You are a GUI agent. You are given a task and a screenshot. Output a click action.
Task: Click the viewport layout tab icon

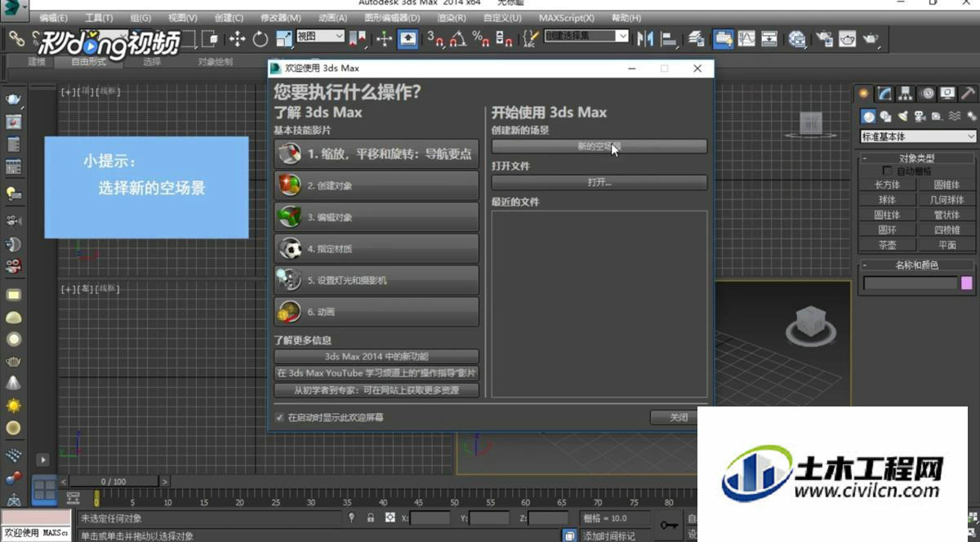[x=44, y=491]
